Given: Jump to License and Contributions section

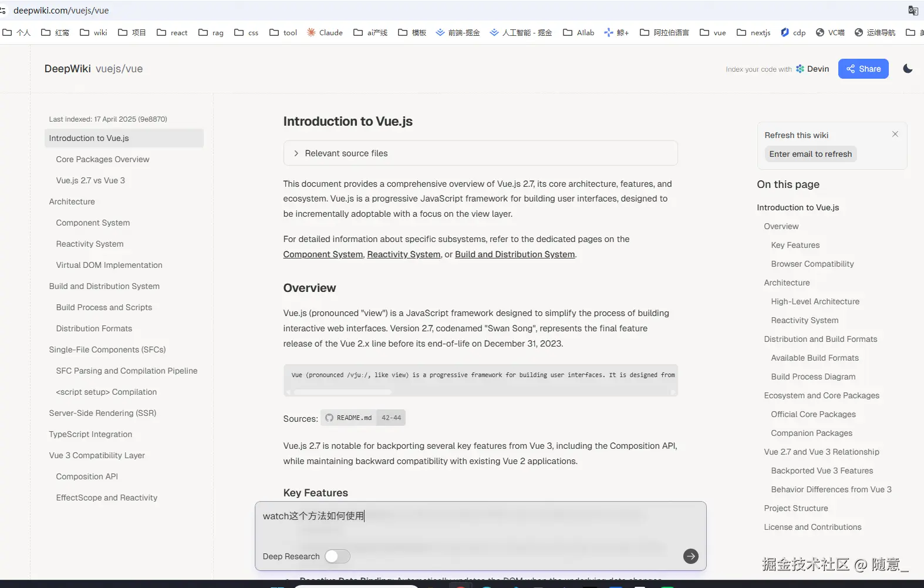Looking at the screenshot, I should pos(813,527).
